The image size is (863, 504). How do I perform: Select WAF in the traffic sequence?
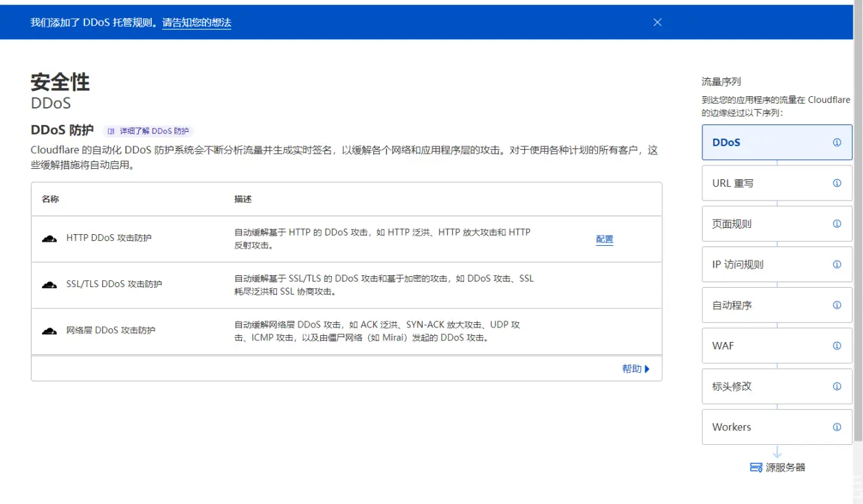coord(777,345)
